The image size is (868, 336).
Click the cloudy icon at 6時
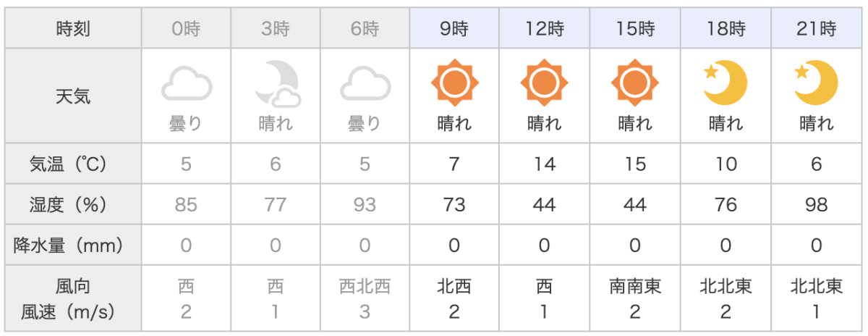click(365, 83)
